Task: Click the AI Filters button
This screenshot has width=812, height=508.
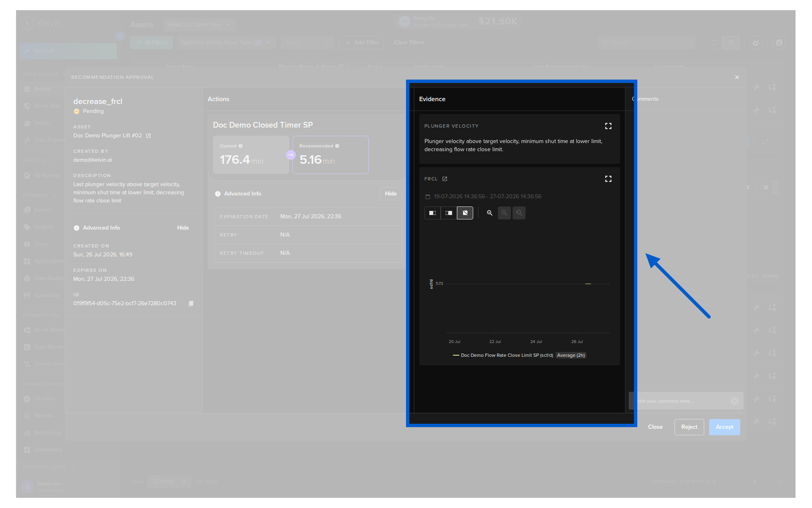Action: (151, 42)
